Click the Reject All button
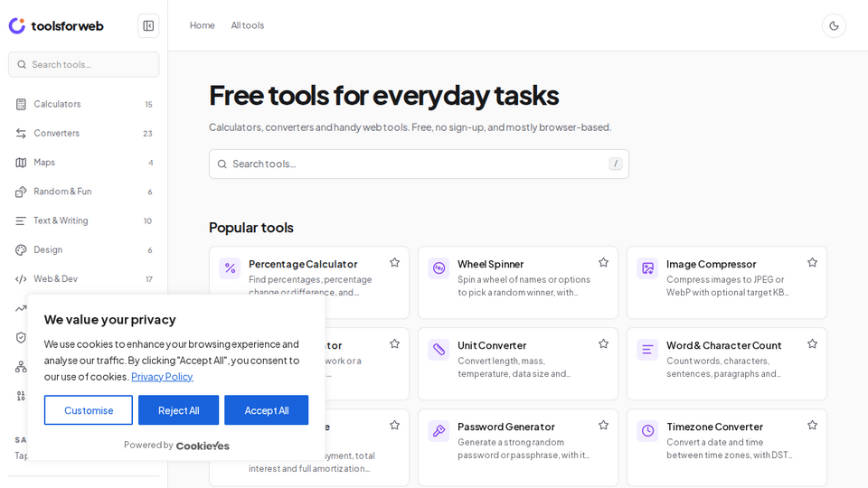Image resolution: width=868 pixels, height=488 pixels. 178,410
